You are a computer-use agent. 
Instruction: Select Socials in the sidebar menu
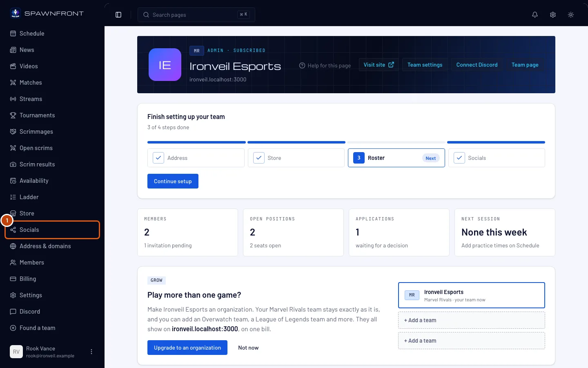[x=52, y=230]
